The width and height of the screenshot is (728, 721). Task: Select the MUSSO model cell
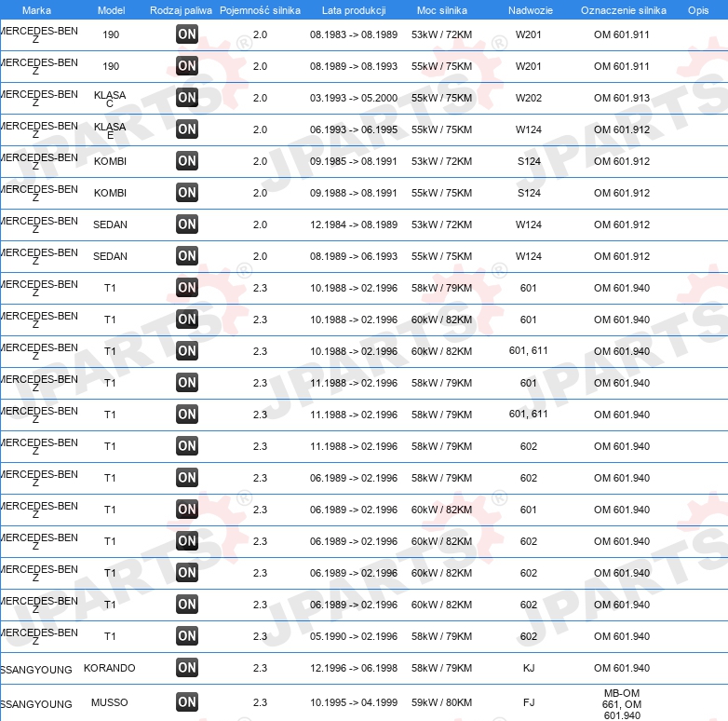point(110,702)
